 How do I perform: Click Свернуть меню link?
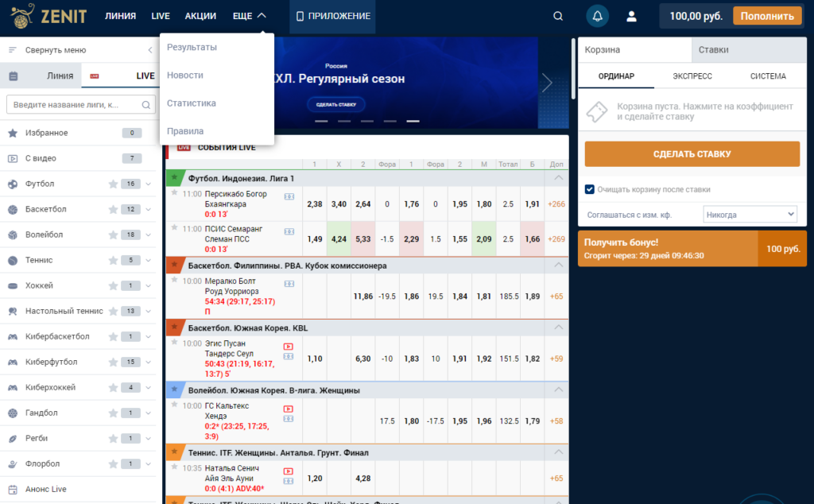(56, 50)
